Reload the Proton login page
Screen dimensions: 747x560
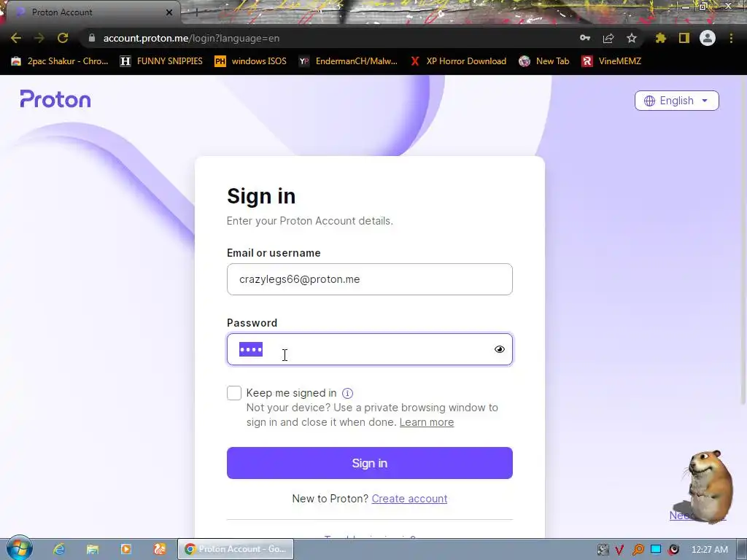click(63, 38)
